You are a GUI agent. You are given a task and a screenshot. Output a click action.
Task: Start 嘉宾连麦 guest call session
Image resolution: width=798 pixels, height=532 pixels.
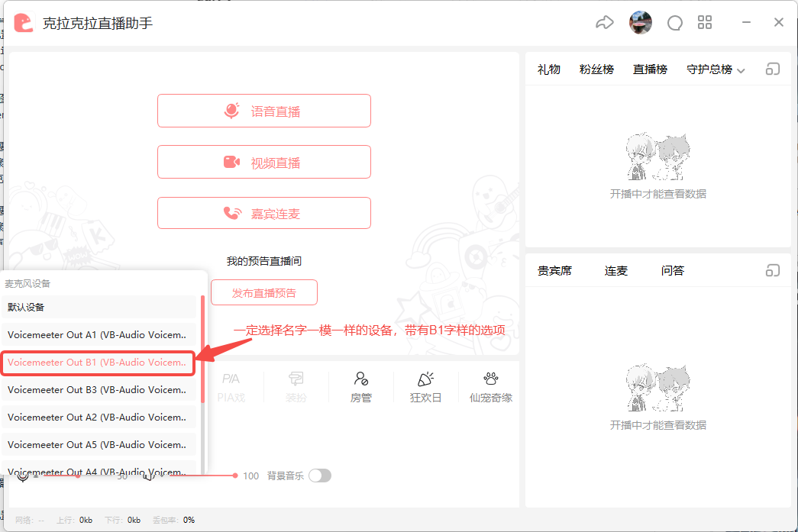[264, 213]
